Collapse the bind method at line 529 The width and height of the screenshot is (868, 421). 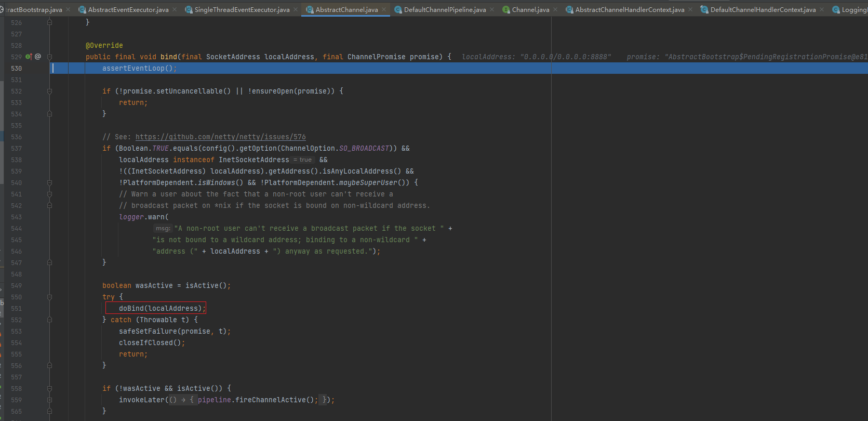pyautogui.click(x=49, y=57)
